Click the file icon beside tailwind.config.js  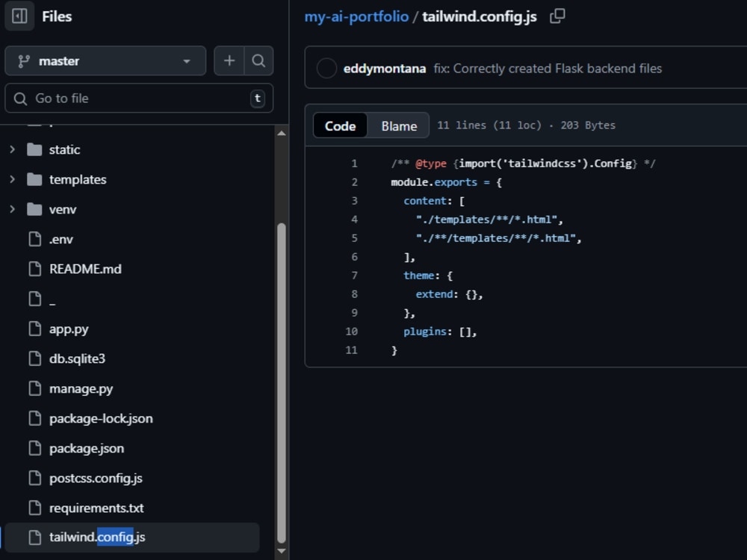pos(35,538)
